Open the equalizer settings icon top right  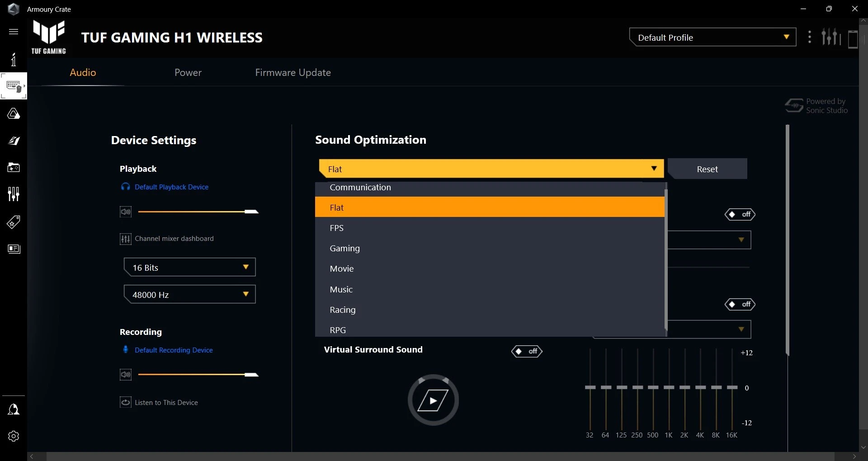[x=831, y=37]
